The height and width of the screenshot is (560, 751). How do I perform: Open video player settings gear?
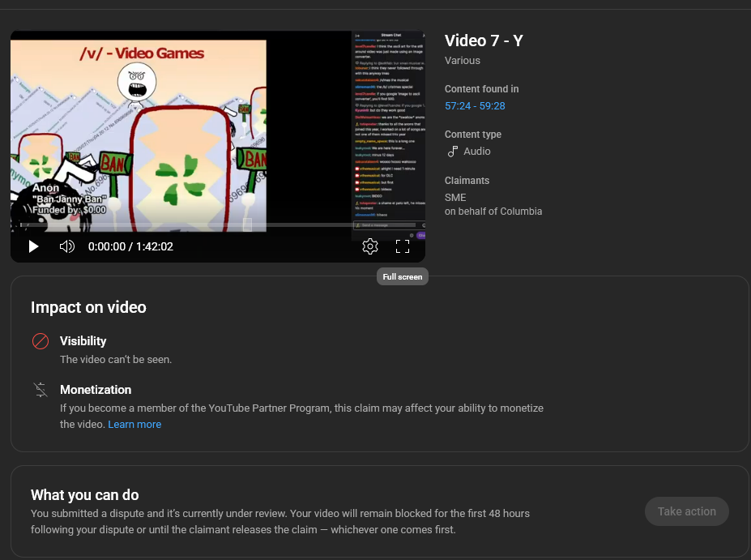click(369, 246)
